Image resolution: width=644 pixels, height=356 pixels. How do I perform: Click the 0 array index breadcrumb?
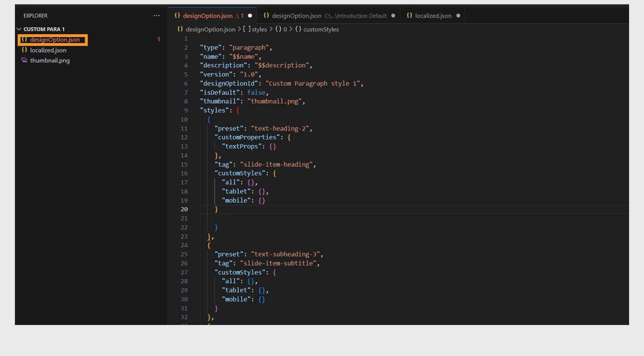(285, 29)
